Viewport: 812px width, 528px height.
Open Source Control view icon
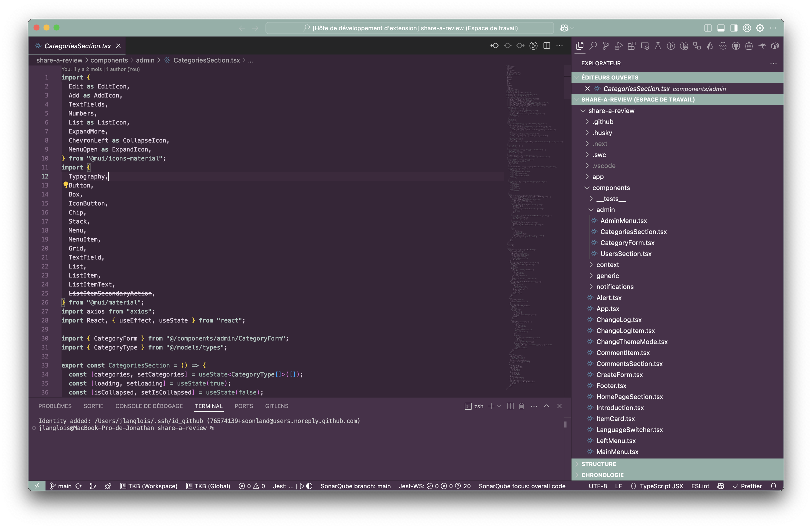(606, 46)
